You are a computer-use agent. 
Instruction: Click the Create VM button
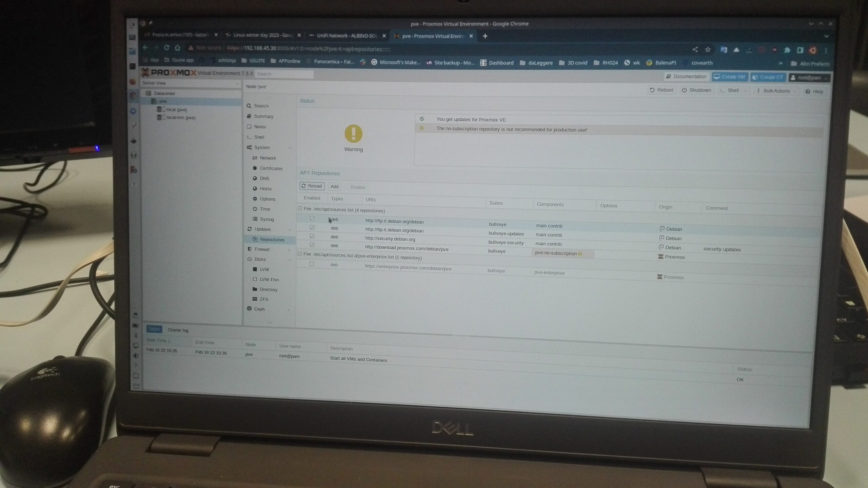click(x=729, y=77)
